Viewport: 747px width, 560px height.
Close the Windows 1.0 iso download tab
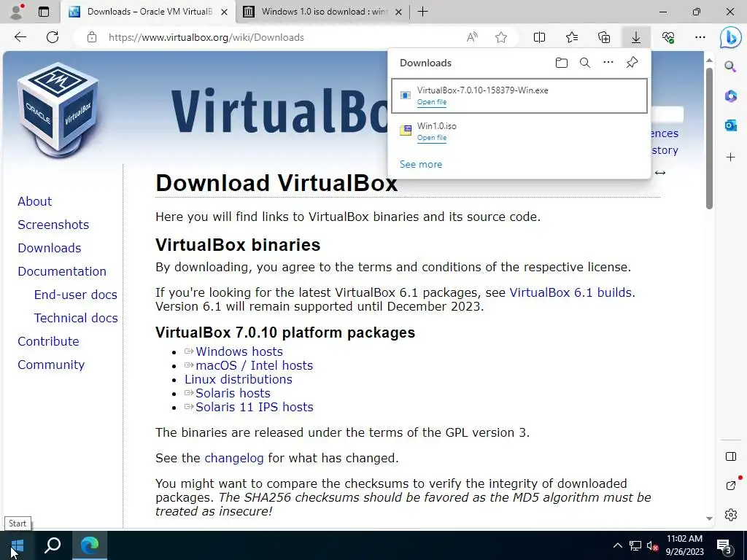pos(399,12)
